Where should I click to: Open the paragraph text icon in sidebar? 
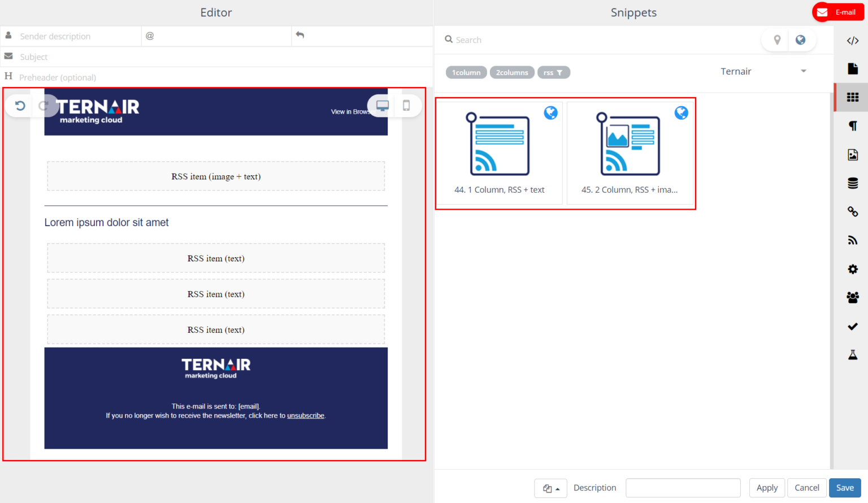pos(853,126)
